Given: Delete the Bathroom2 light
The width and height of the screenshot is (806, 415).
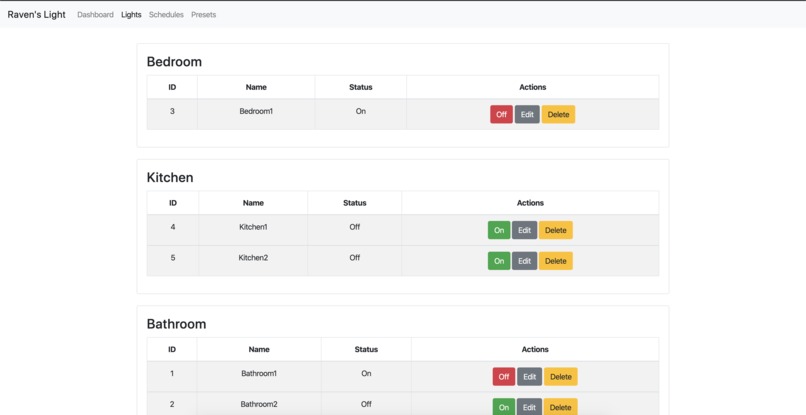Looking at the screenshot, I should 561,407.
